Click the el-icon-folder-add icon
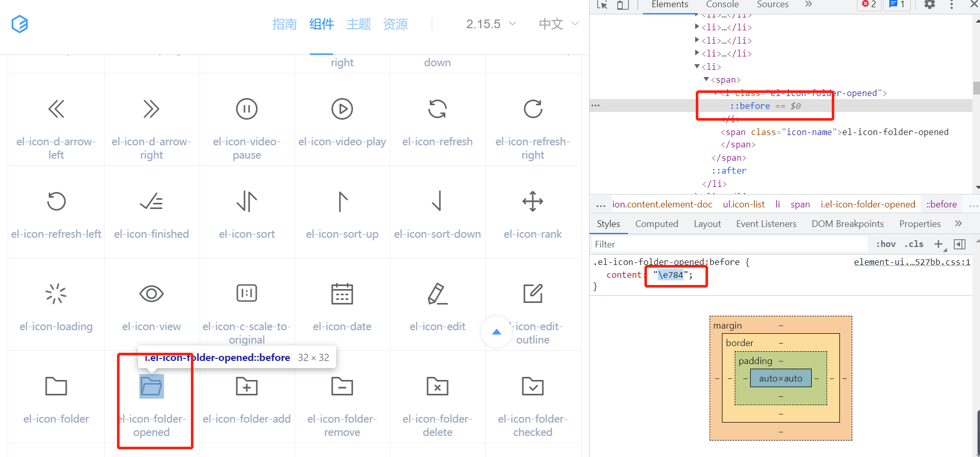Viewport: 980px width, 457px height. coord(247,386)
